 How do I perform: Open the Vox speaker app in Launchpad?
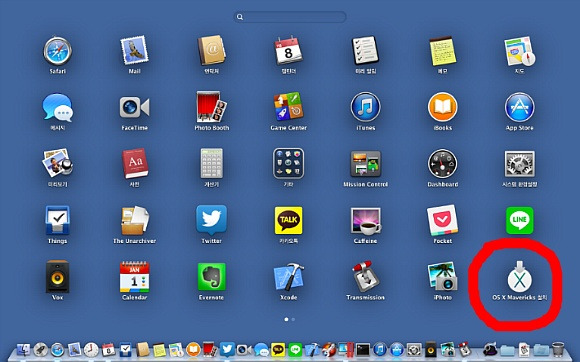pyautogui.click(x=57, y=276)
